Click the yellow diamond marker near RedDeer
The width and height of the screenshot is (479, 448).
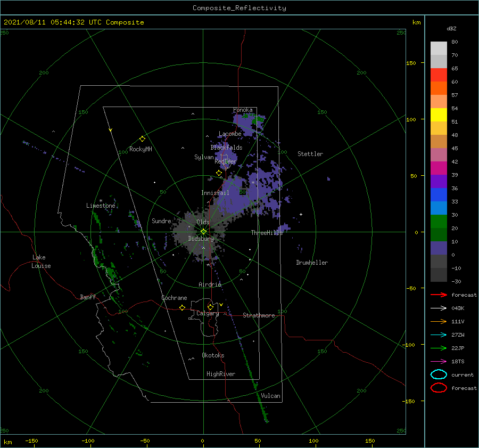pos(219,173)
